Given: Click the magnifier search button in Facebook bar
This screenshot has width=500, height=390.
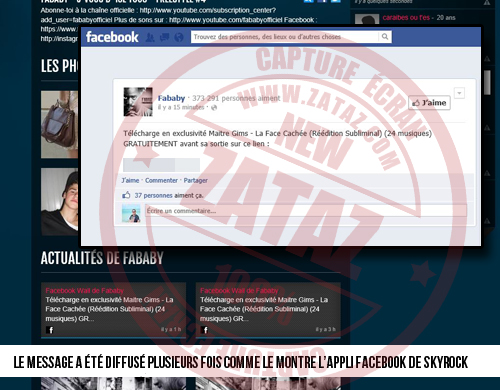Looking at the screenshot, I should point(385,37).
